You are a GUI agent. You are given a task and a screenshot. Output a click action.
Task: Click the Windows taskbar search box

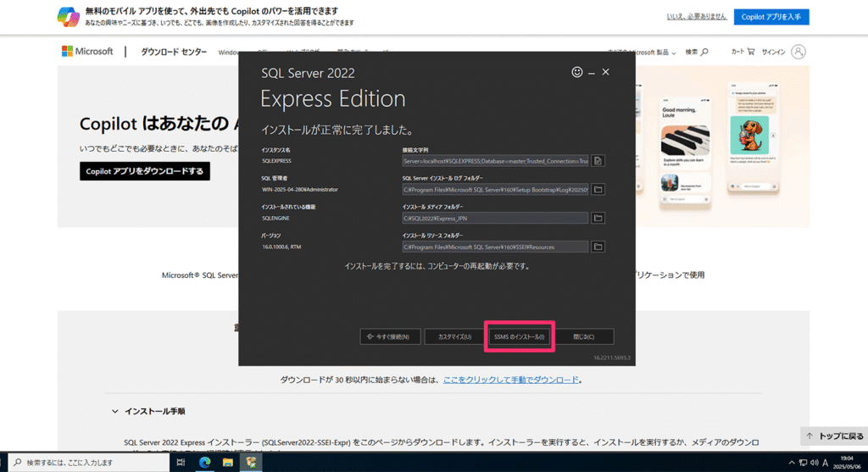(88, 462)
